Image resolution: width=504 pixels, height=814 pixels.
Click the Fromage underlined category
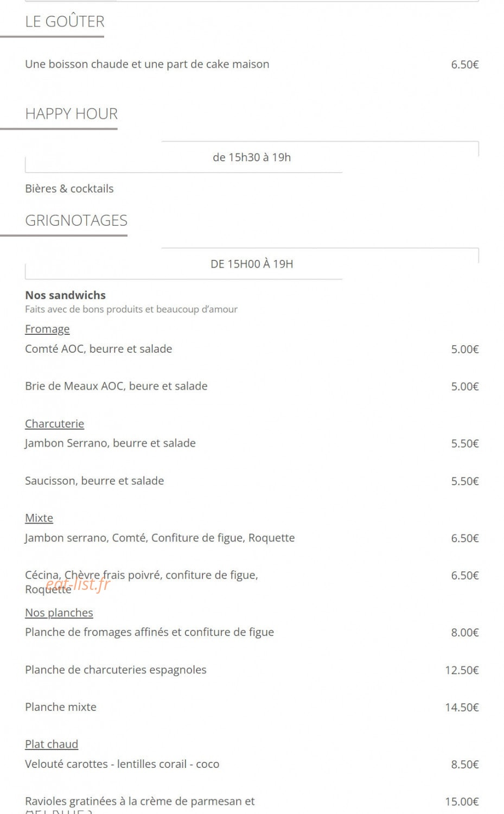[x=47, y=329]
